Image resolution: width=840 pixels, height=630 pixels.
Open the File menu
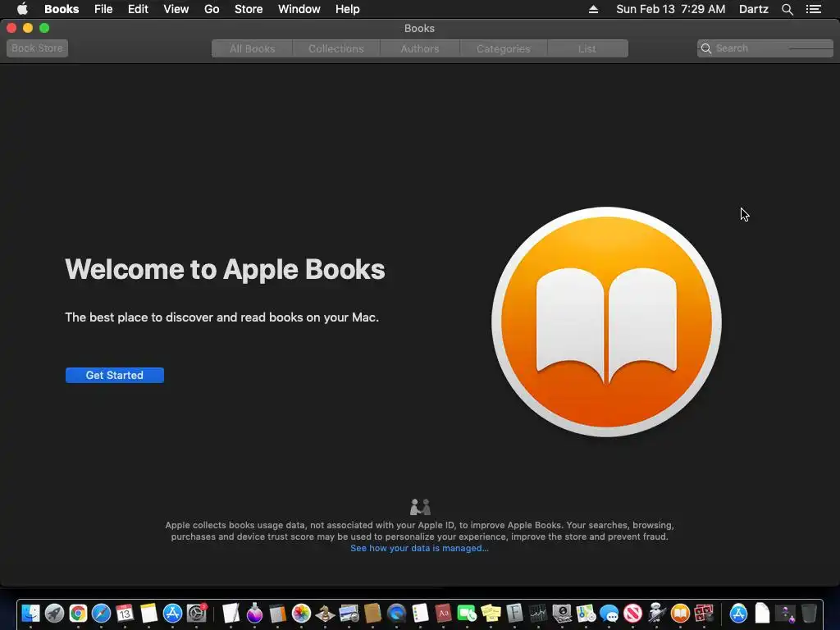click(x=103, y=9)
